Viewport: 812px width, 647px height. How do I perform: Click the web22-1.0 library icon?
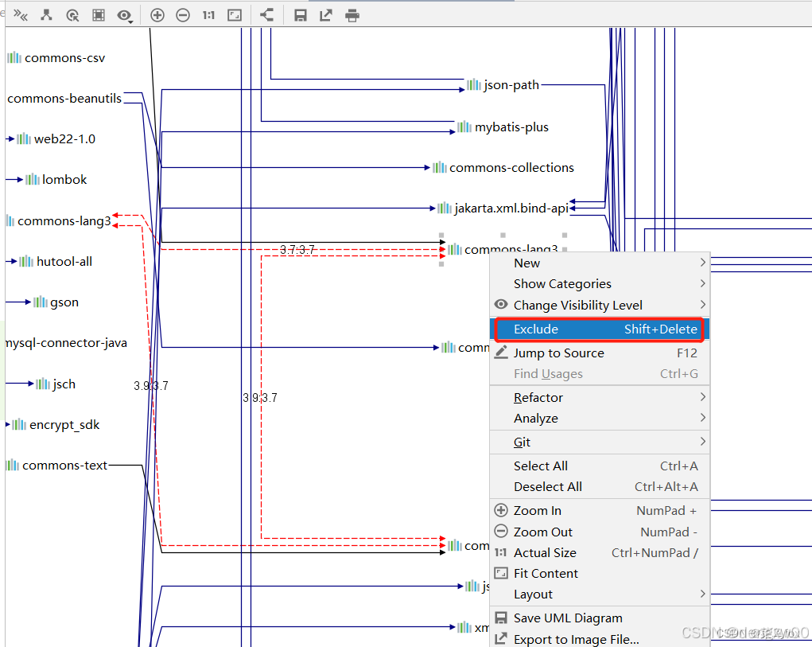24,138
